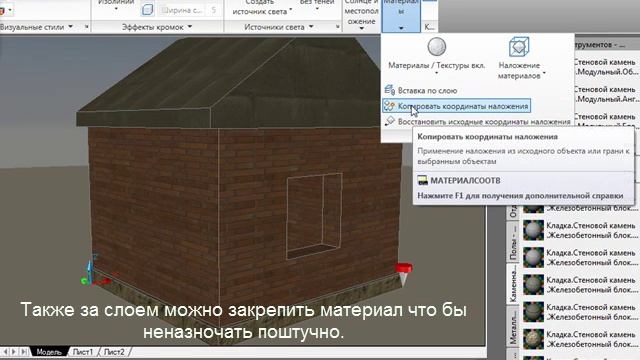Screen dimensions: 640x360
Task: Expand the Визуальные стили panel title
Action: point(36,27)
